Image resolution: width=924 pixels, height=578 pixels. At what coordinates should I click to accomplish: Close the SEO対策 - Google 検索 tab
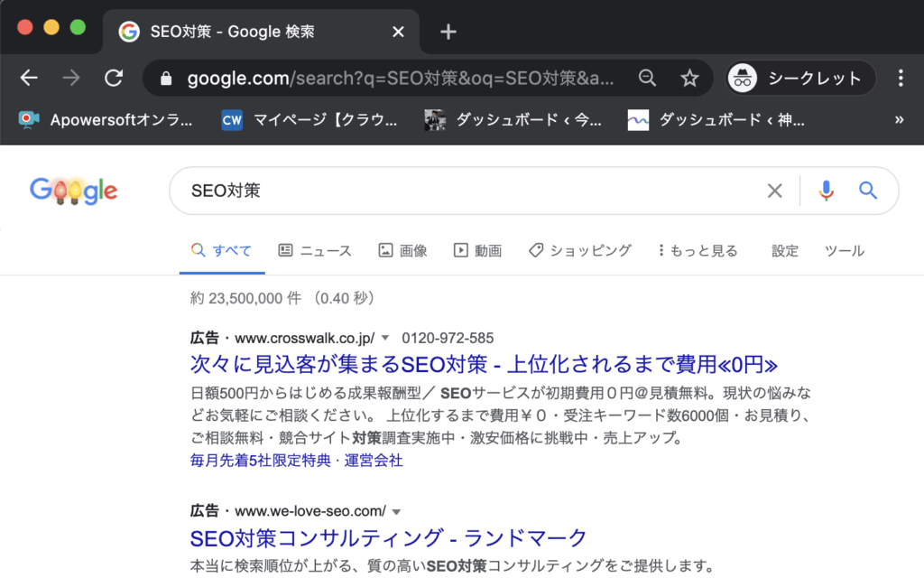click(398, 32)
